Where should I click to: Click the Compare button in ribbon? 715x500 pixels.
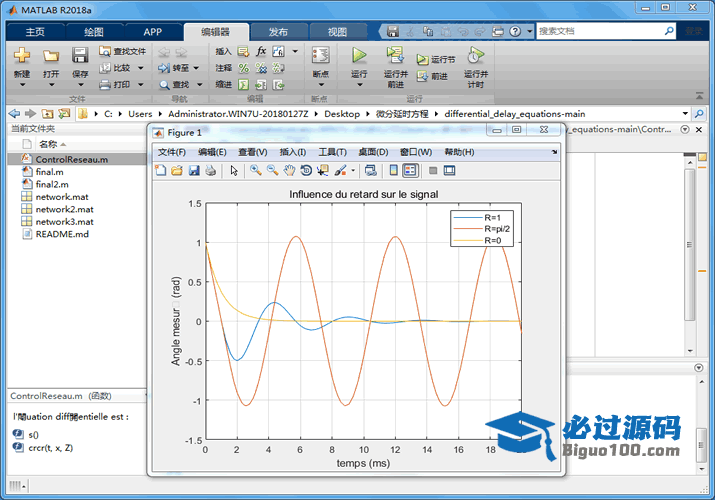[117, 68]
